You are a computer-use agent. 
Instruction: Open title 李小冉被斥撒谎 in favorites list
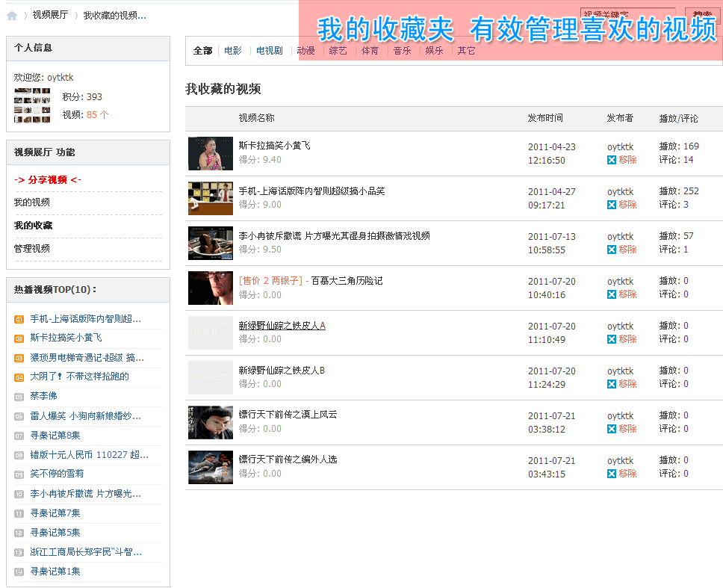(x=335, y=235)
